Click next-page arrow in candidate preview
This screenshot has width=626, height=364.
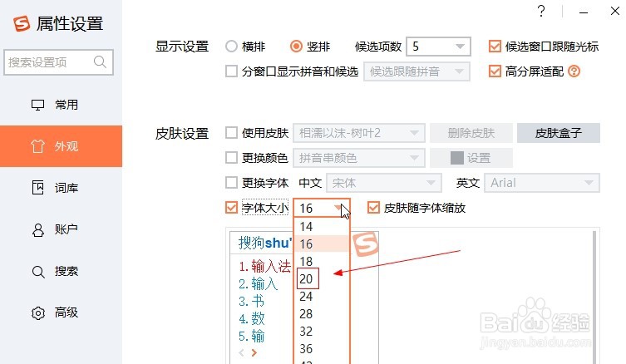point(254,353)
